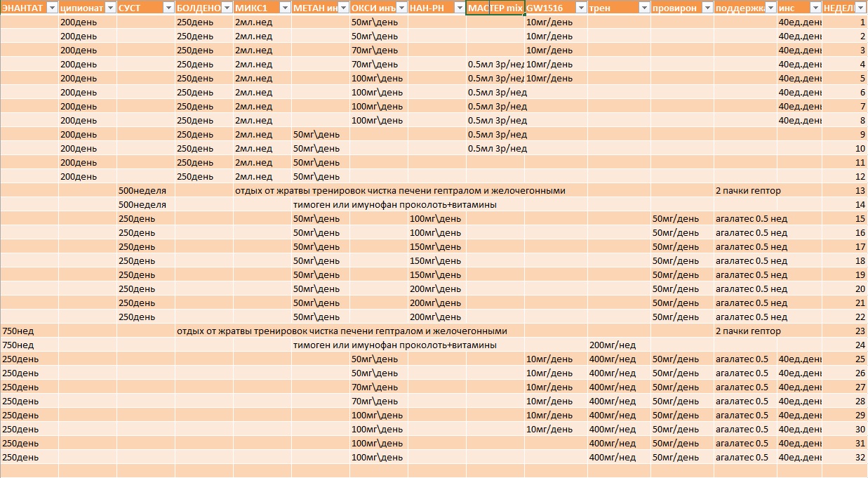The width and height of the screenshot is (868, 478).
Task: Open the НАН-РН column filter dropdown
Action: click(459, 8)
